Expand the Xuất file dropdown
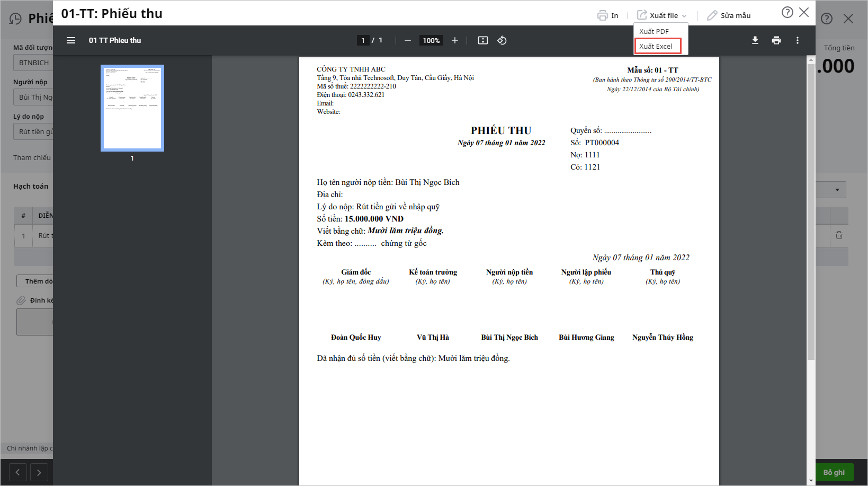This screenshot has height=486, width=868. coord(662,15)
